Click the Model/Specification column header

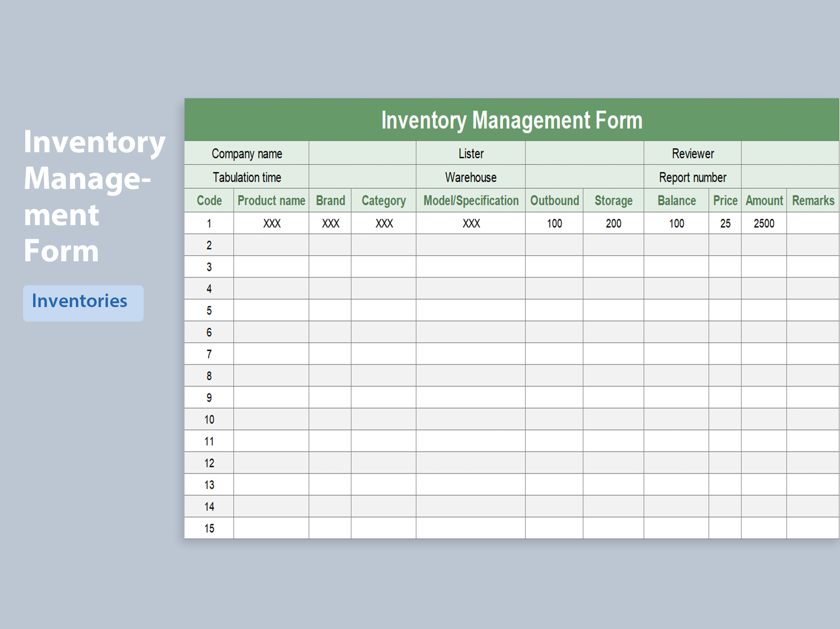point(470,200)
